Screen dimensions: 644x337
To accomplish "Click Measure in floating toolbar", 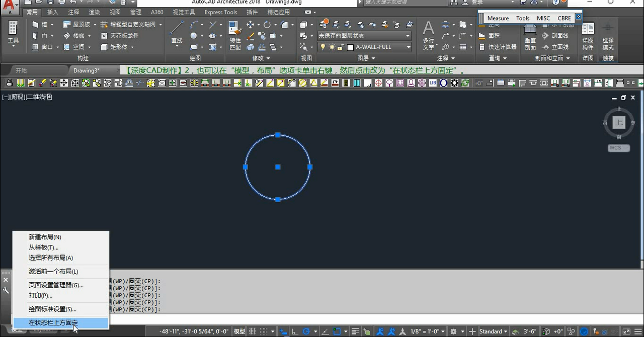I will [x=498, y=18].
